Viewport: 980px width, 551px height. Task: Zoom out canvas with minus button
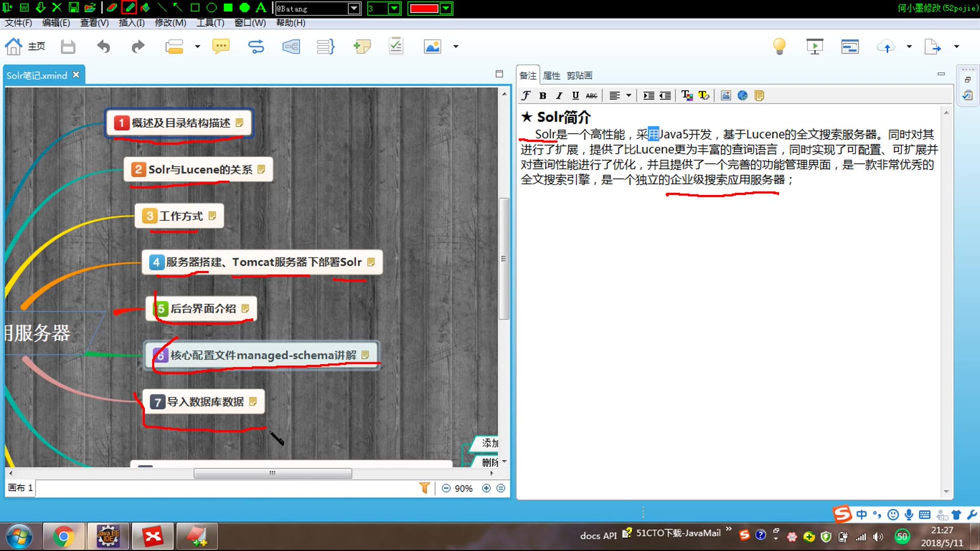(x=446, y=488)
